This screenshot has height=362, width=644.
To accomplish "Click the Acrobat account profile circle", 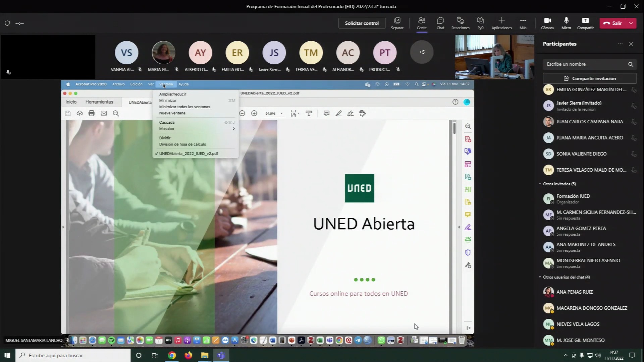I will click(x=467, y=102).
